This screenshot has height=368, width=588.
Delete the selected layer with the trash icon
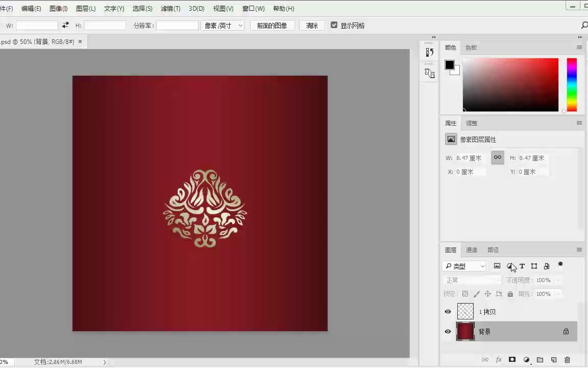coord(567,360)
